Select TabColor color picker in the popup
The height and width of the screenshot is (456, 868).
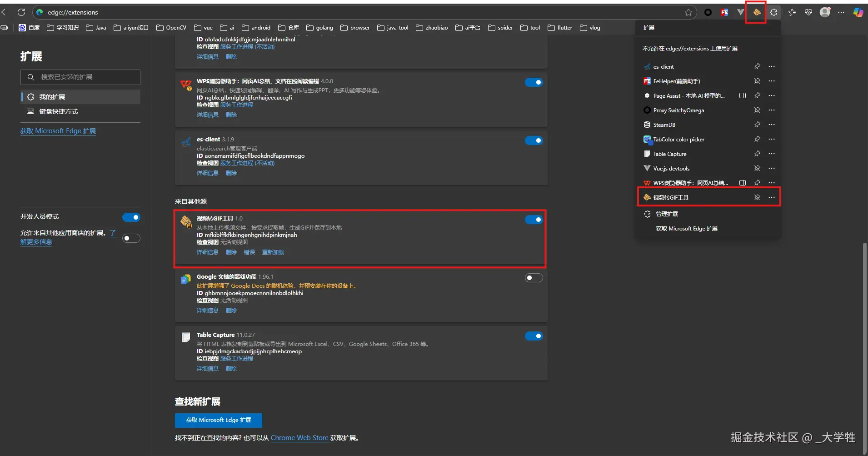click(x=679, y=140)
